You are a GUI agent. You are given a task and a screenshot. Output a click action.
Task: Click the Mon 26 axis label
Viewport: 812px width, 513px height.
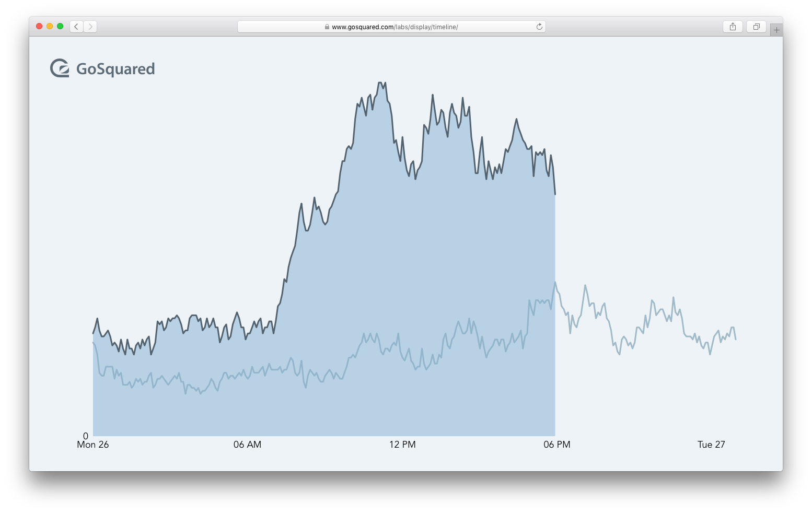tap(93, 445)
